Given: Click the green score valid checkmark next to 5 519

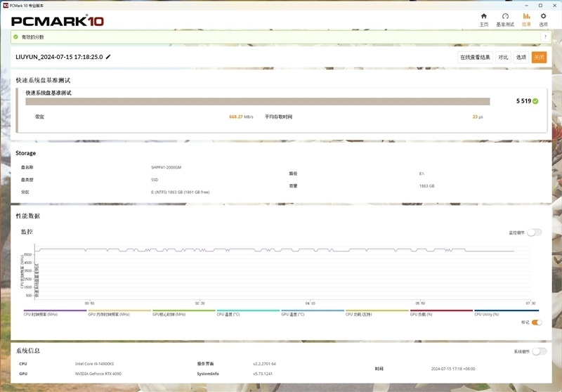Looking at the screenshot, I should [x=535, y=101].
